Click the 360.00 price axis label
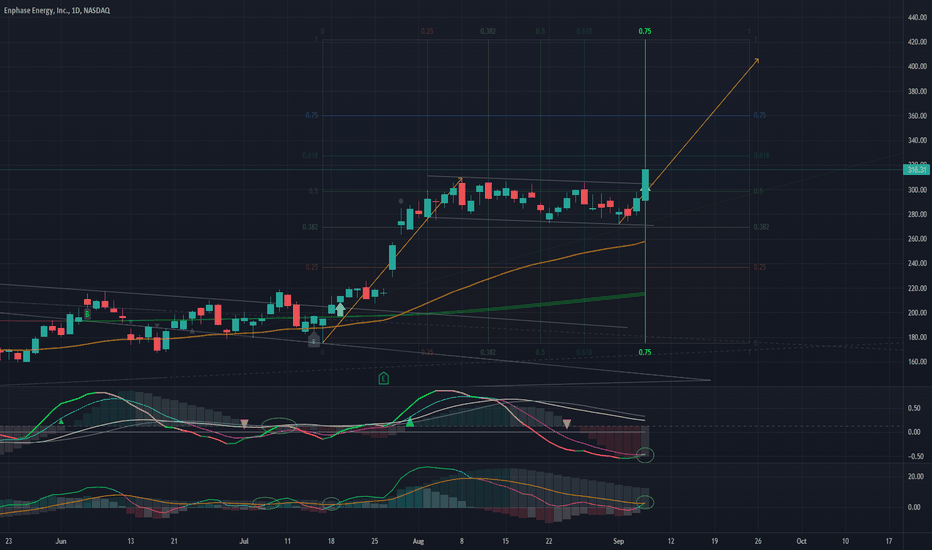Screen dimensions: 932x550 pos(917,116)
